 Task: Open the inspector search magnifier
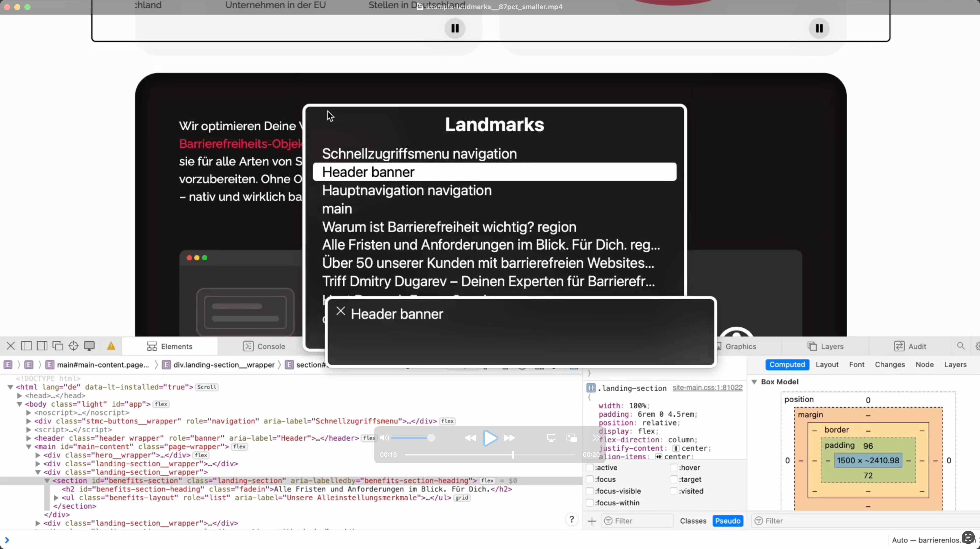(961, 346)
